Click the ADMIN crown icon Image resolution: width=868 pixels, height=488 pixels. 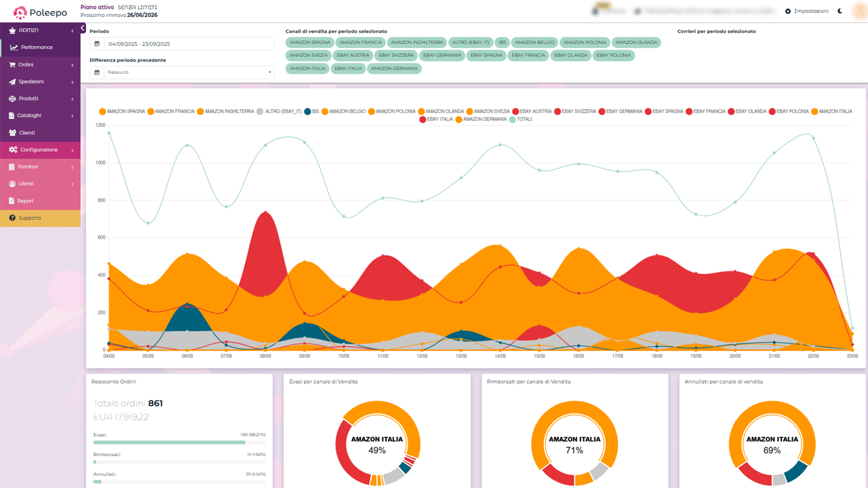pos(12,30)
